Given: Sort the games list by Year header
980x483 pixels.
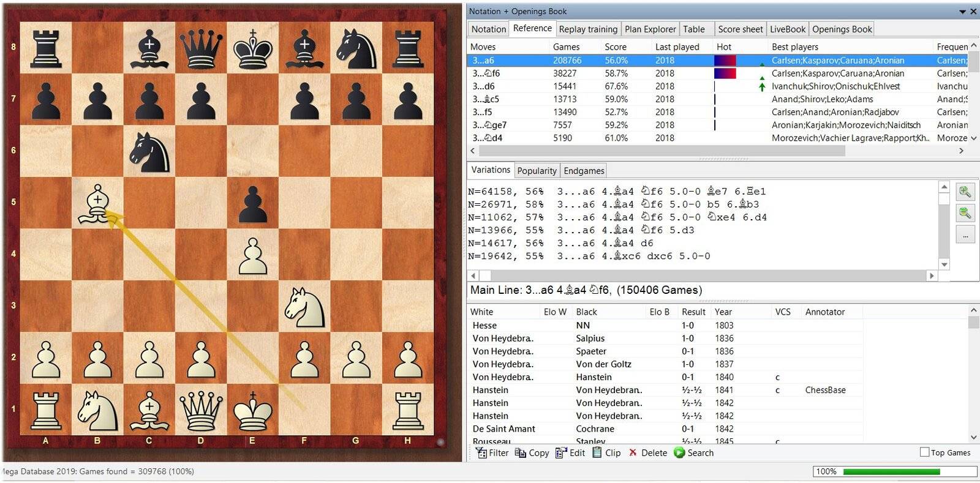Looking at the screenshot, I should [723, 312].
